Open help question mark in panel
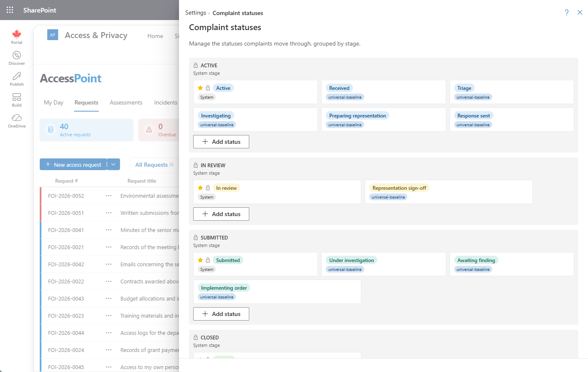 coord(567,13)
